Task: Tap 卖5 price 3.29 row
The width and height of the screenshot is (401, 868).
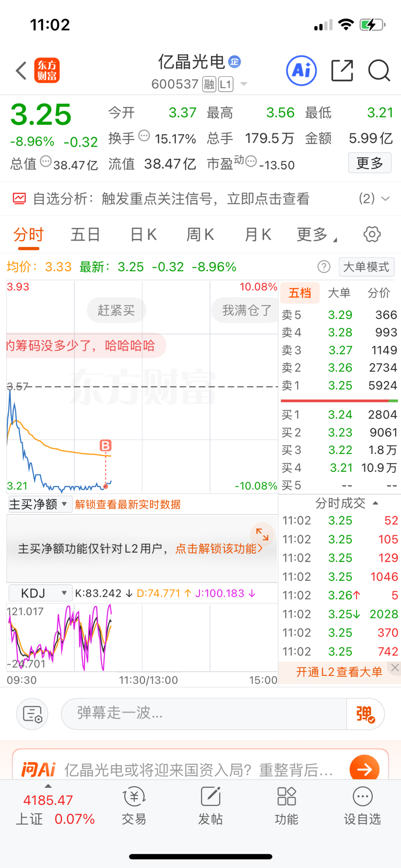Action: click(340, 315)
